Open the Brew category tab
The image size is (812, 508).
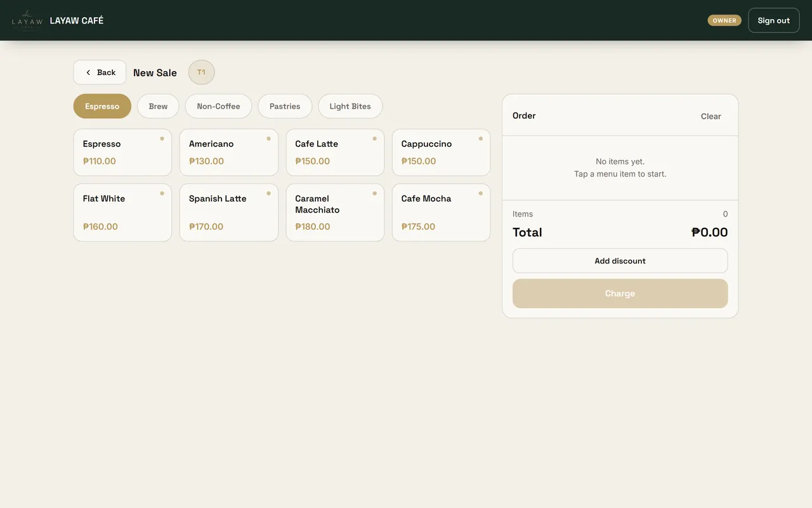coord(158,106)
